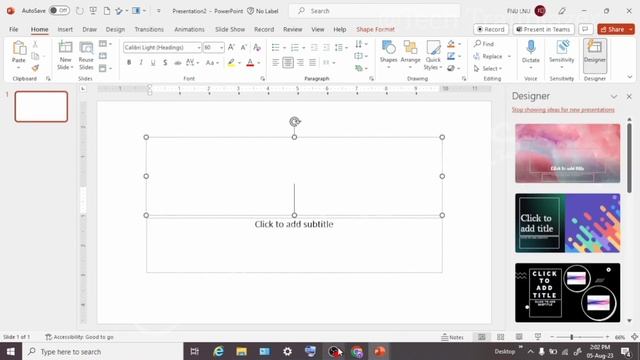Open the Shape Format tab
This screenshot has height=360, width=640.
click(375, 29)
